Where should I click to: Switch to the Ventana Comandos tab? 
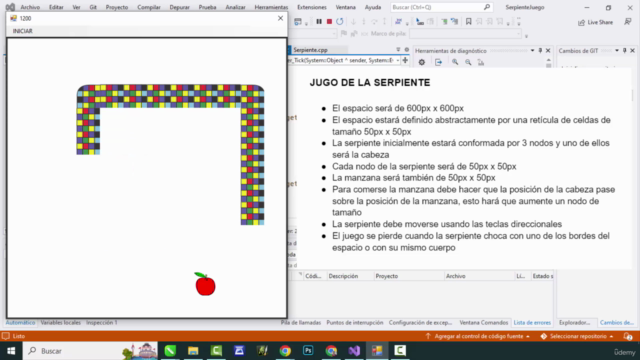484,322
